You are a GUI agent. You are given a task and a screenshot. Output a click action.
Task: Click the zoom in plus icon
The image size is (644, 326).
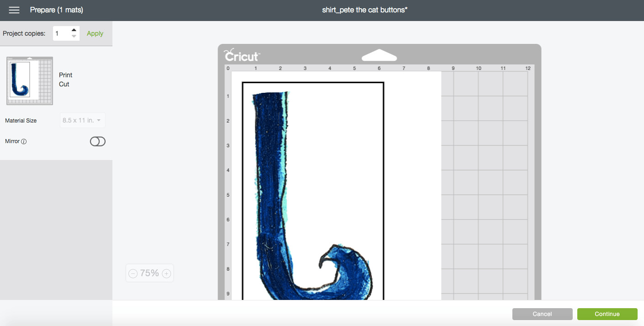pos(167,274)
